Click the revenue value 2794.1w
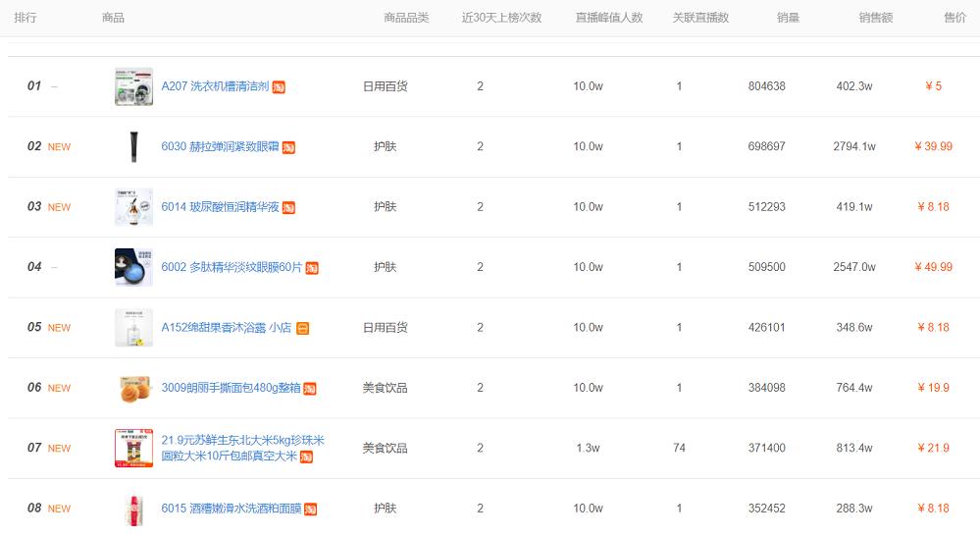Image resolution: width=980 pixels, height=537 pixels. 854,146
